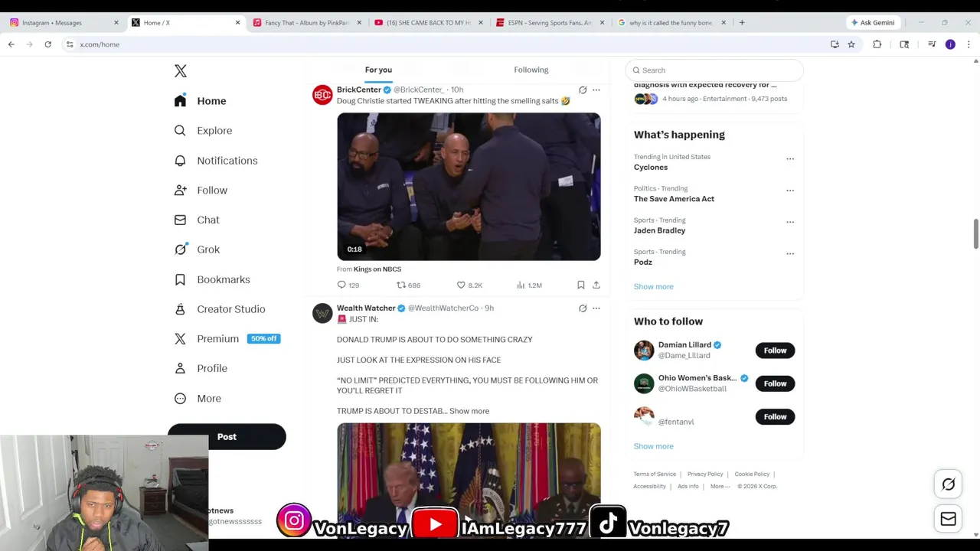This screenshot has height=551, width=980.
Task: Open Wealth Watcher profile avatar
Action: pos(322,313)
